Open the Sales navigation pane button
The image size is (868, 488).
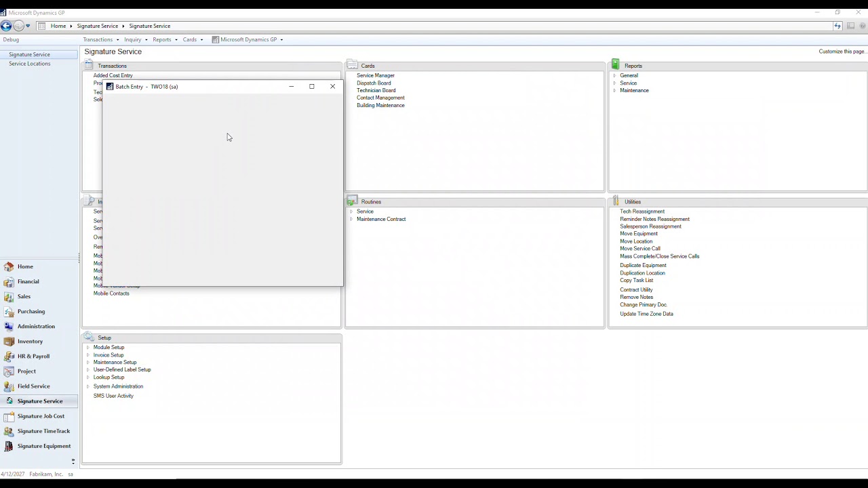39,296
